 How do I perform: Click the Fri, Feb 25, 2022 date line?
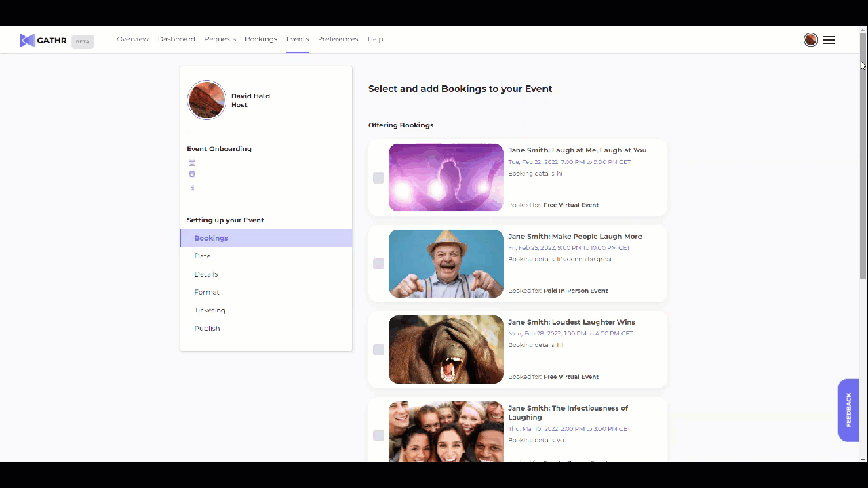point(569,248)
